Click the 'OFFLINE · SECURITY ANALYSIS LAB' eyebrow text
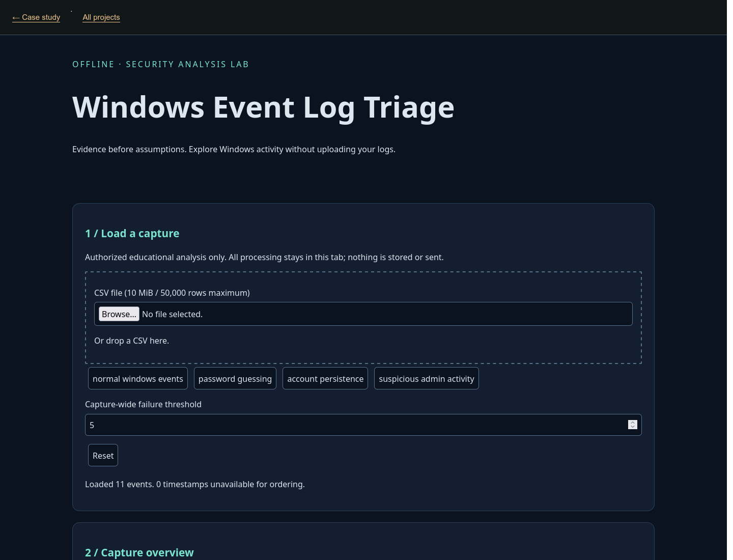The width and height of the screenshot is (733, 560). point(160,64)
